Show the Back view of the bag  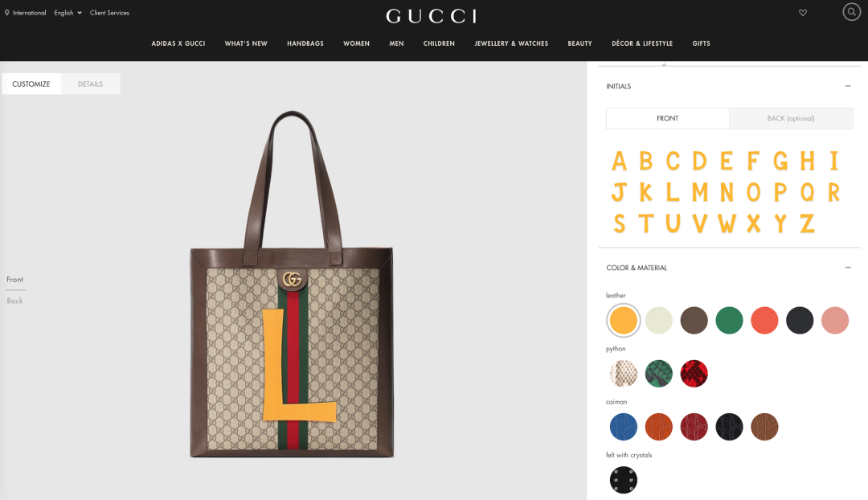coord(15,301)
